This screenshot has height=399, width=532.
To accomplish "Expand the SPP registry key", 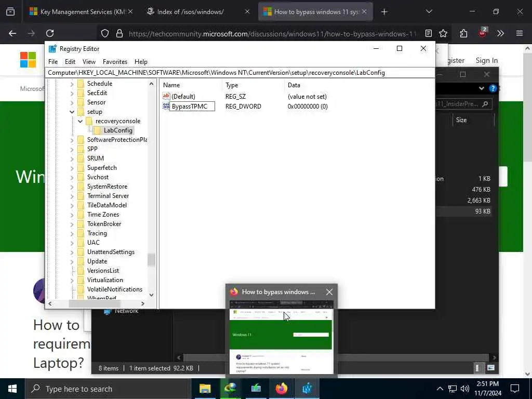I will pos(72,149).
